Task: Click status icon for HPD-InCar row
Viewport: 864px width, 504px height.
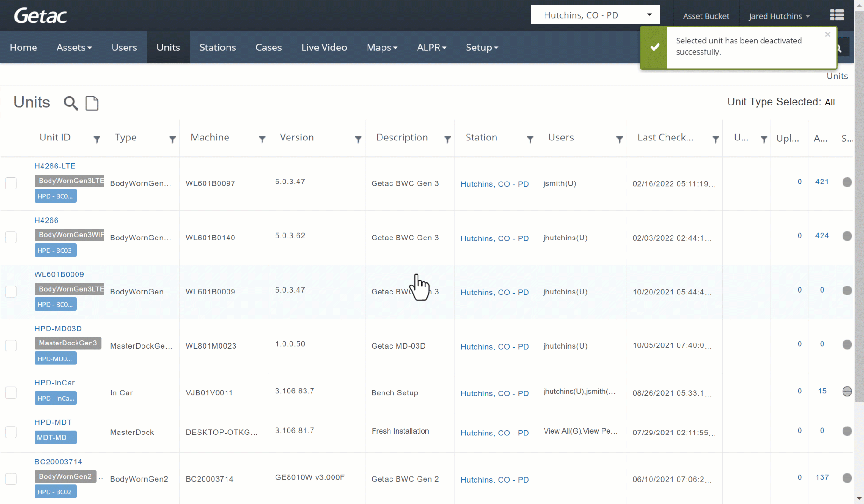Action: 847,391
